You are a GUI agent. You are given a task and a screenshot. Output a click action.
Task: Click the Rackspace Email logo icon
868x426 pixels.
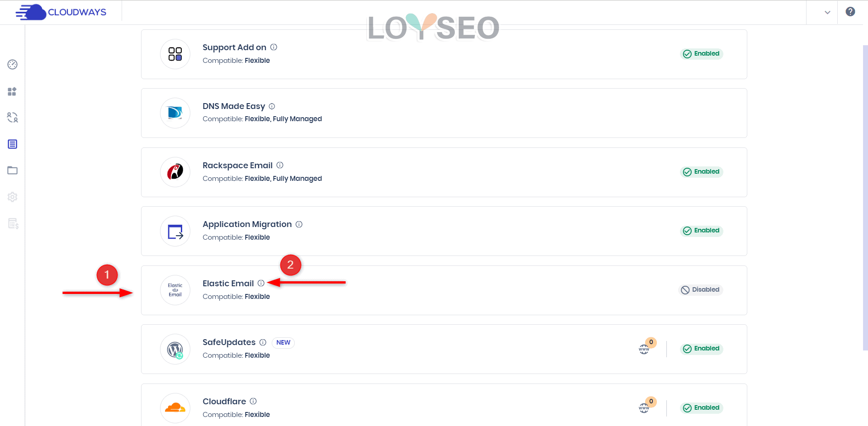175,172
